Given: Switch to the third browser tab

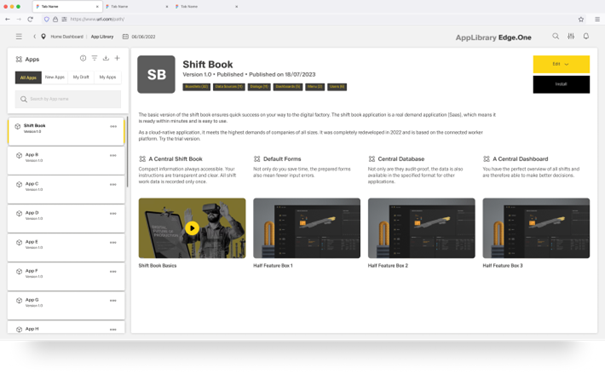Looking at the screenshot, I should (206, 7).
